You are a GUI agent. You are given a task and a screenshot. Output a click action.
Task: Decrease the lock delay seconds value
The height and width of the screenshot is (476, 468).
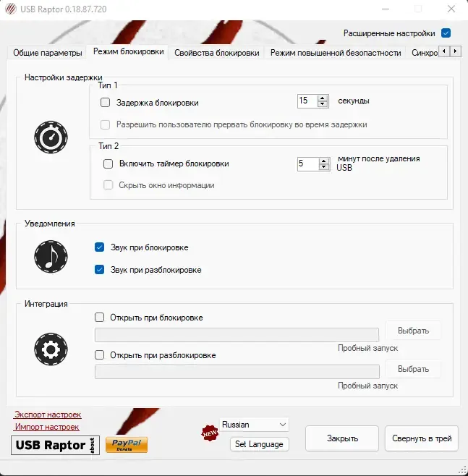(323, 104)
